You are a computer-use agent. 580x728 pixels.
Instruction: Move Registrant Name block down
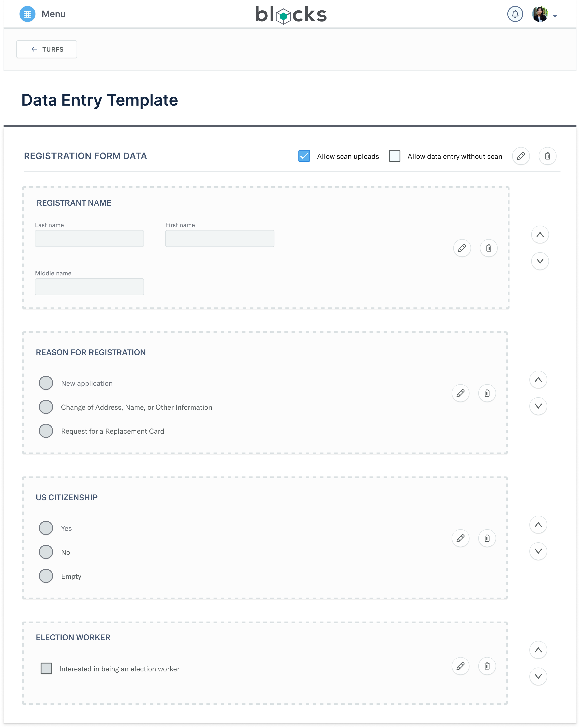[x=540, y=261]
